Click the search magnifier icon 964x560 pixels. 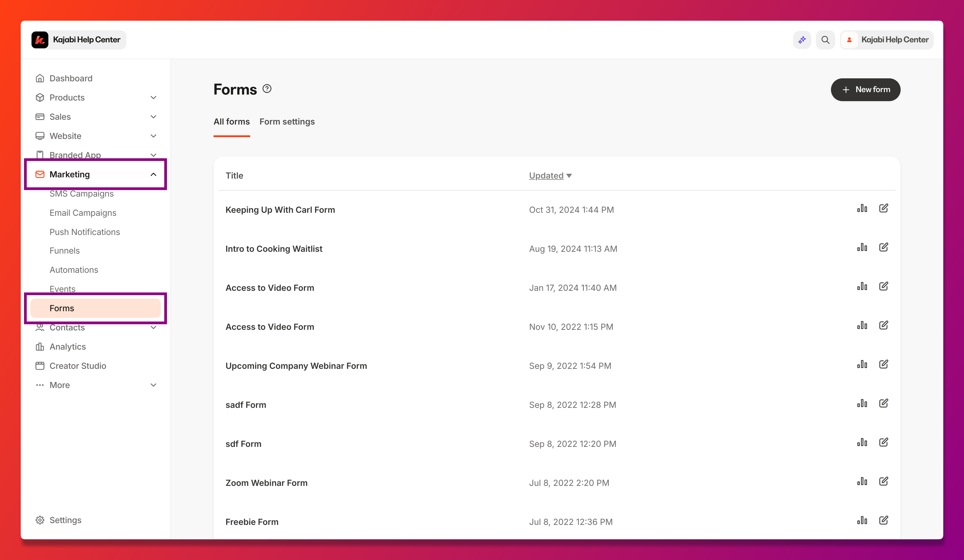825,40
